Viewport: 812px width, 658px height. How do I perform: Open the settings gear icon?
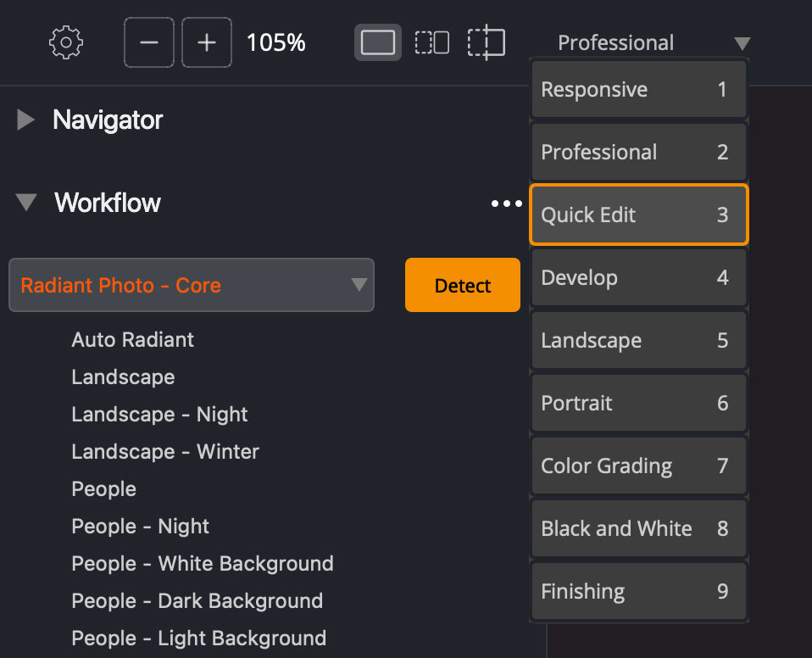click(65, 42)
